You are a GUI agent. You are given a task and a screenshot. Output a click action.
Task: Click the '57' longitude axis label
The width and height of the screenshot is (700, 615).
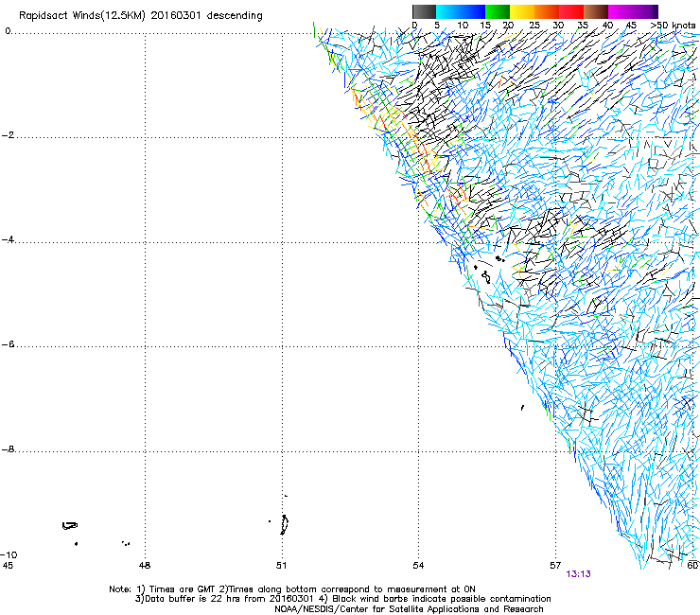click(555, 566)
